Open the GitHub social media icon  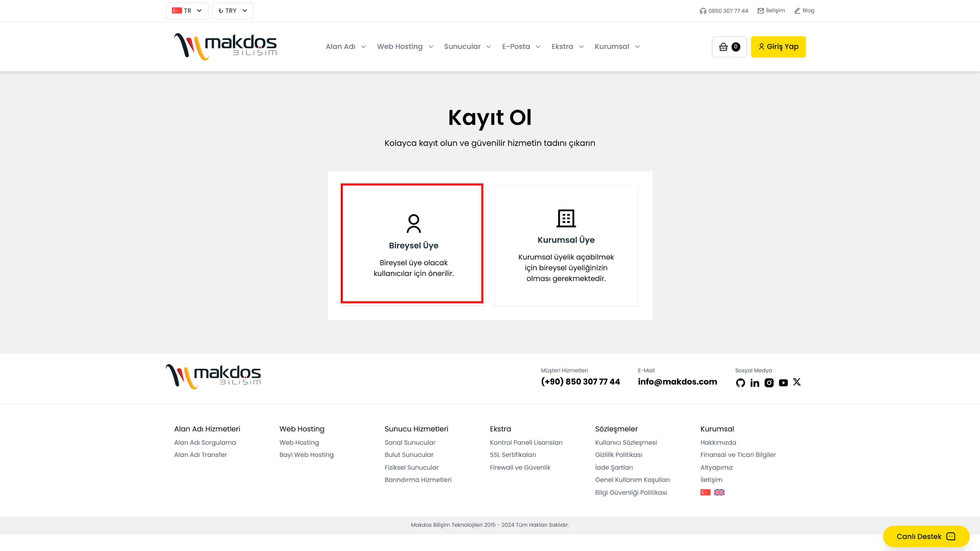point(740,383)
